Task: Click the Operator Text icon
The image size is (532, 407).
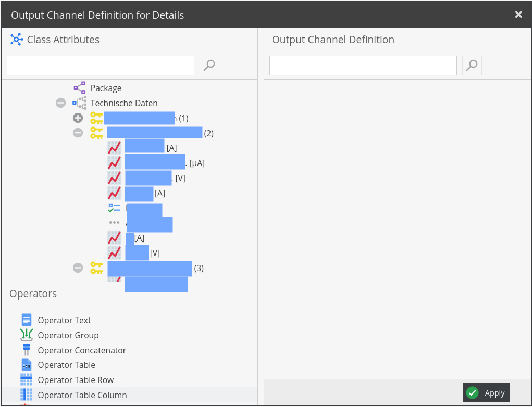Action: click(27, 320)
